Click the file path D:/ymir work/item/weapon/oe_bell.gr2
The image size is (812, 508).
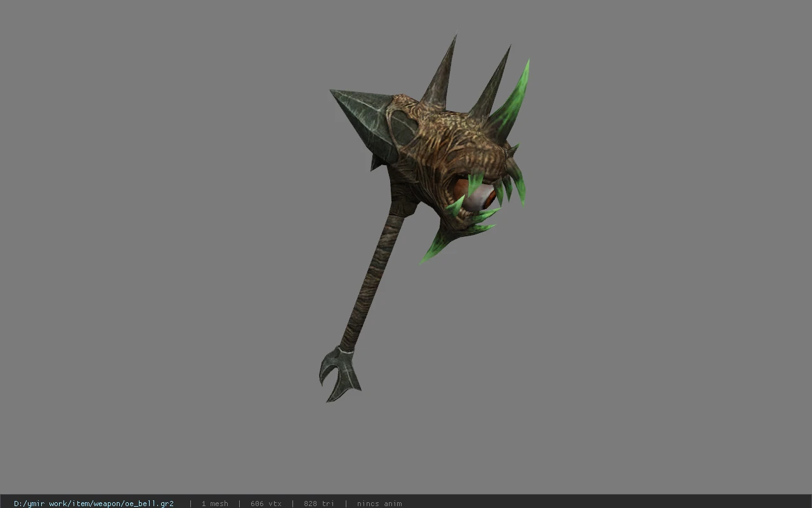pos(94,504)
